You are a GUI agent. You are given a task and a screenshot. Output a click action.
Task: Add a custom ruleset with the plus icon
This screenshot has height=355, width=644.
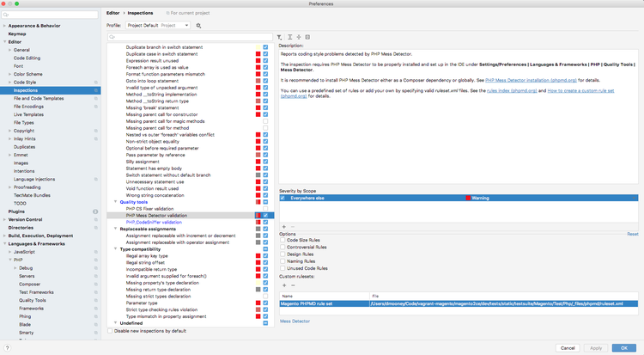click(284, 285)
